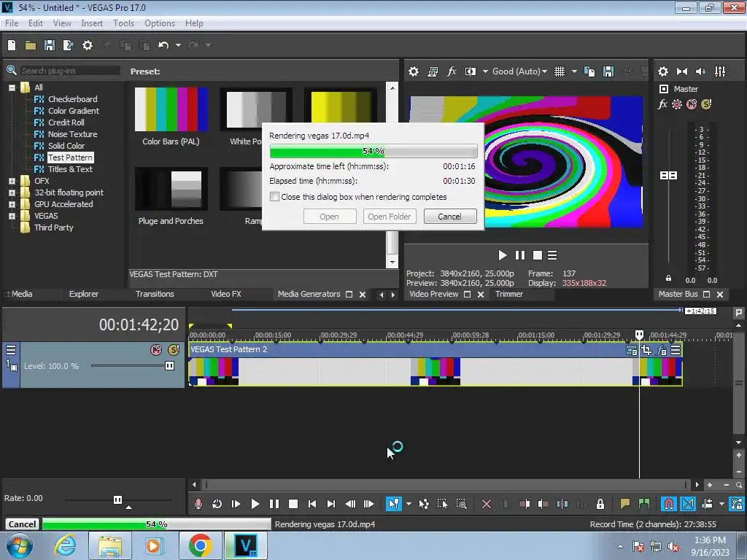747x560 pixels.
Task: Switch to the Transitions tab
Action: tap(155, 295)
